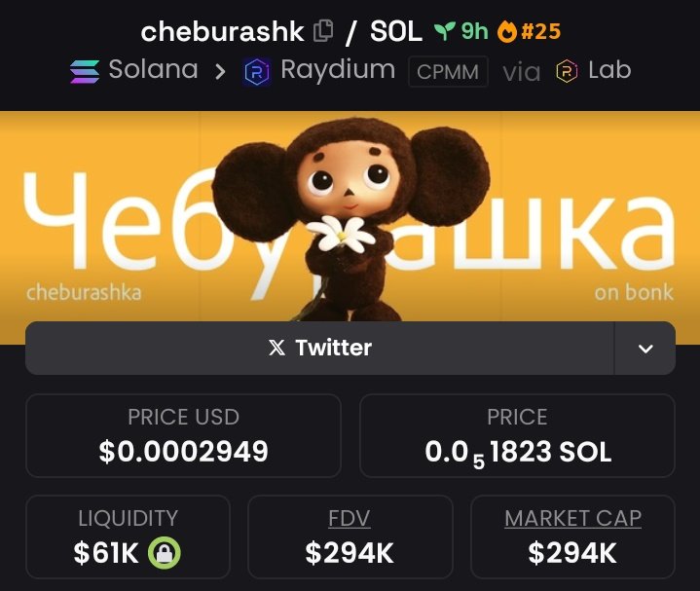Copy the cheburashk token address icon
This screenshot has height=591, width=700.
(x=323, y=31)
